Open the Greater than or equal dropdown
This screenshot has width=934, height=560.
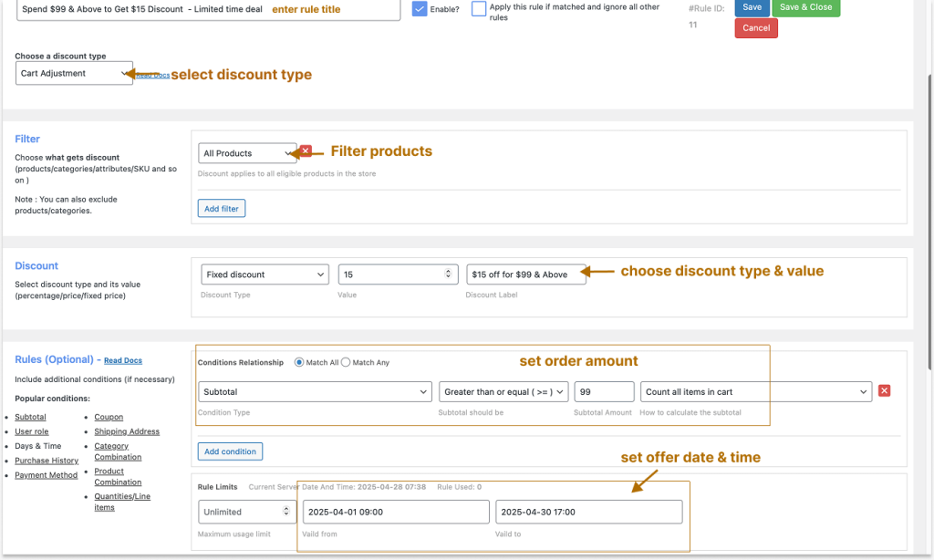503,392
